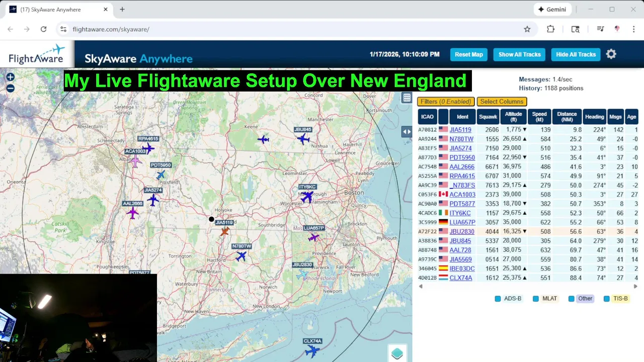This screenshot has height=362, width=644.
Task: Click the unlabeled blue aircraft near Manchester
Action: coord(263,139)
